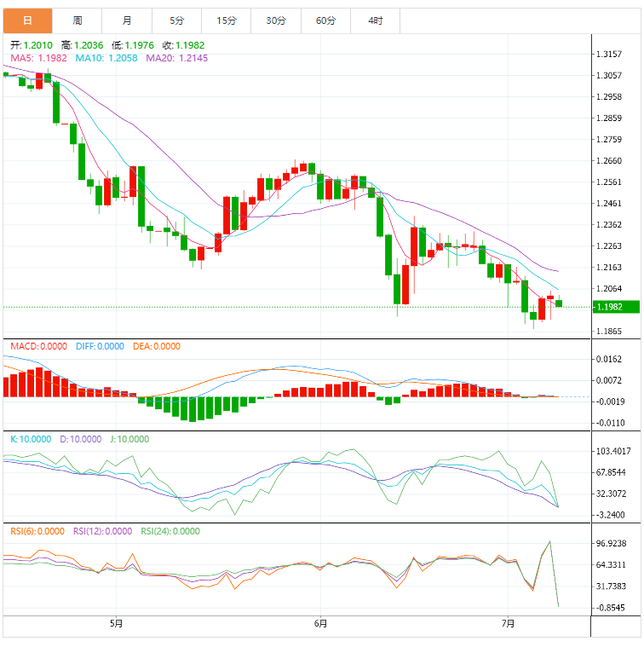644x647 pixels.
Task: Click the RSI(6): 0.0000 label
Action: (37, 531)
